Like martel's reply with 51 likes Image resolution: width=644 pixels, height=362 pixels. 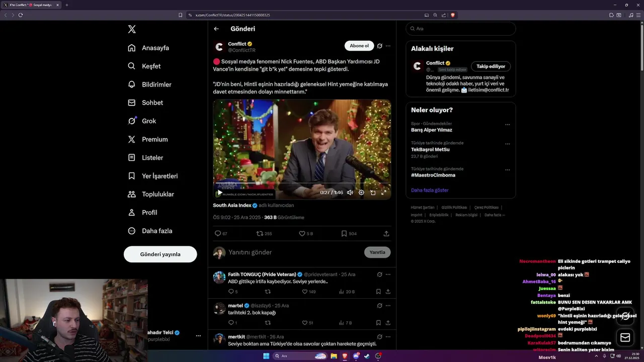[x=307, y=323]
